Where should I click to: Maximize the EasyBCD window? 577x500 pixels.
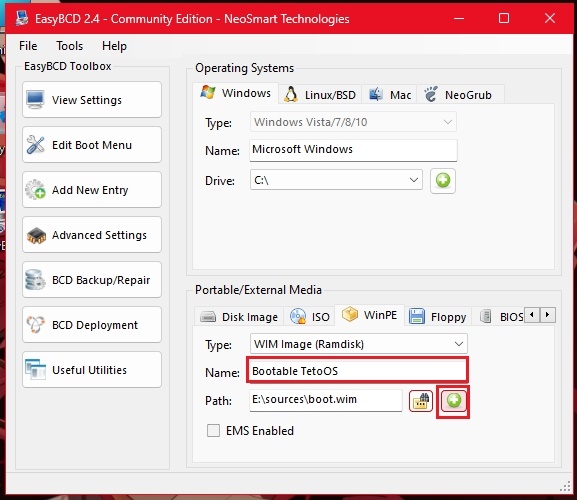(504, 18)
